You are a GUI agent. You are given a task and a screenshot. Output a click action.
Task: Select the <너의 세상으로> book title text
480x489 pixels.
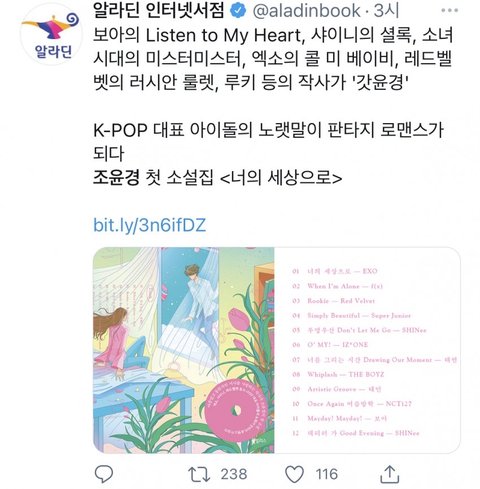281,178
